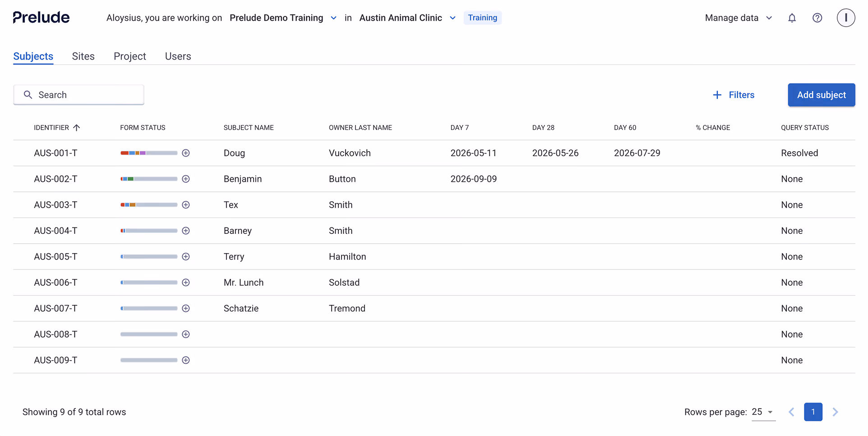Open the user profile avatar

tap(846, 18)
